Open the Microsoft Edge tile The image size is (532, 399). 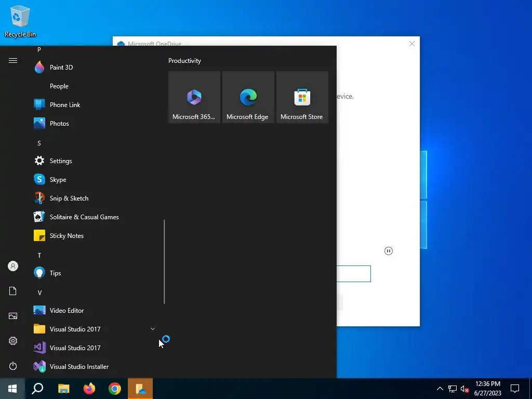click(248, 97)
